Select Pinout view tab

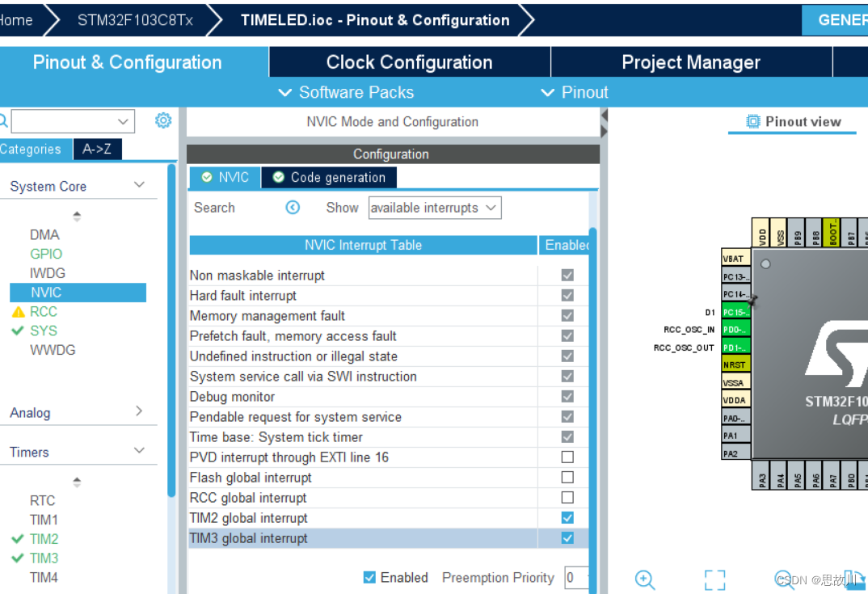(794, 122)
